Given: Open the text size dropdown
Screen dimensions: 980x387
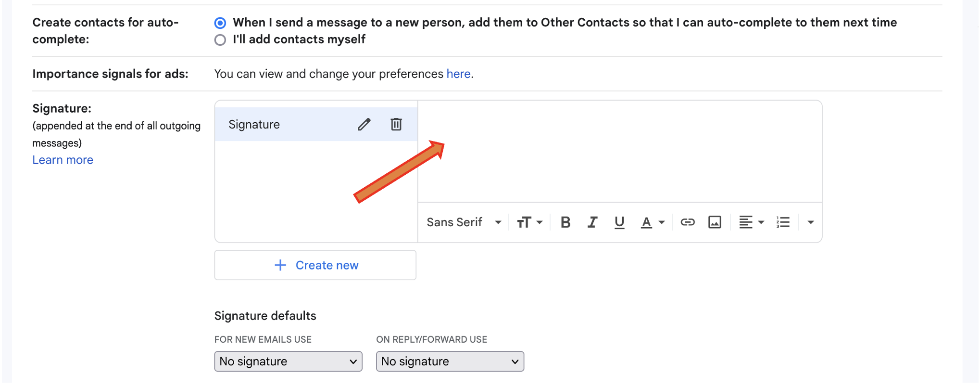Looking at the screenshot, I should [529, 222].
